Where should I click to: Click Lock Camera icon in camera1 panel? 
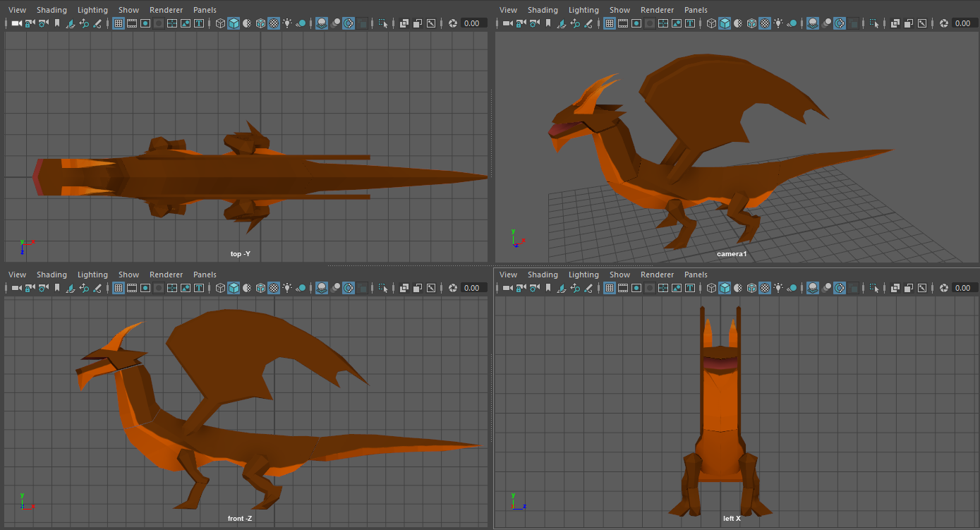click(x=521, y=23)
